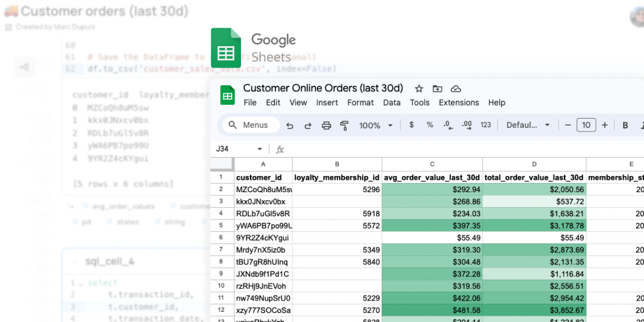Decrease font size with minus

point(568,125)
